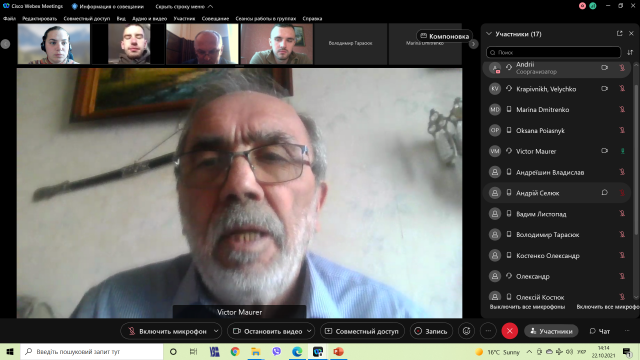Click Скрыть строку меню toggle
The height and width of the screenshot is (360, 640).
click(184, 7)
